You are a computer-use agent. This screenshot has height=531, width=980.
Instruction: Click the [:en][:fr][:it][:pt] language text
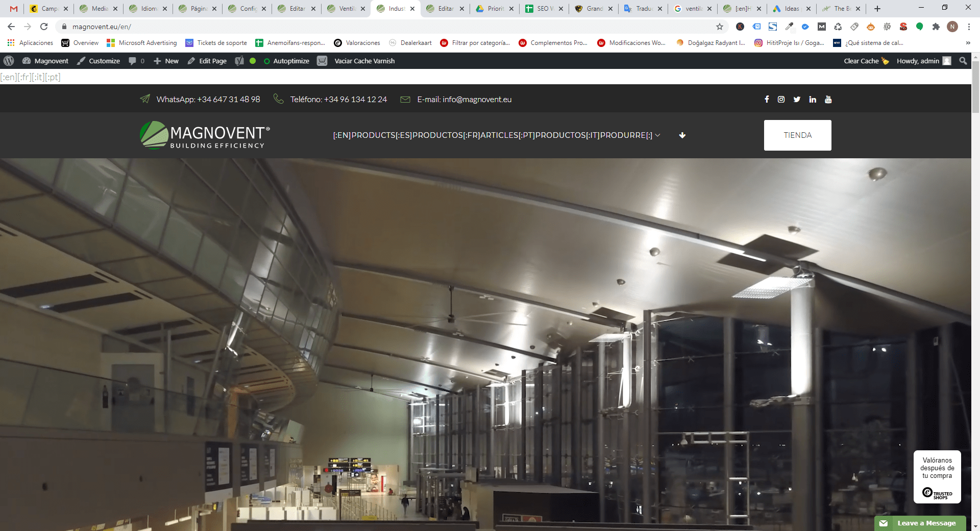(x=30, y=77)
